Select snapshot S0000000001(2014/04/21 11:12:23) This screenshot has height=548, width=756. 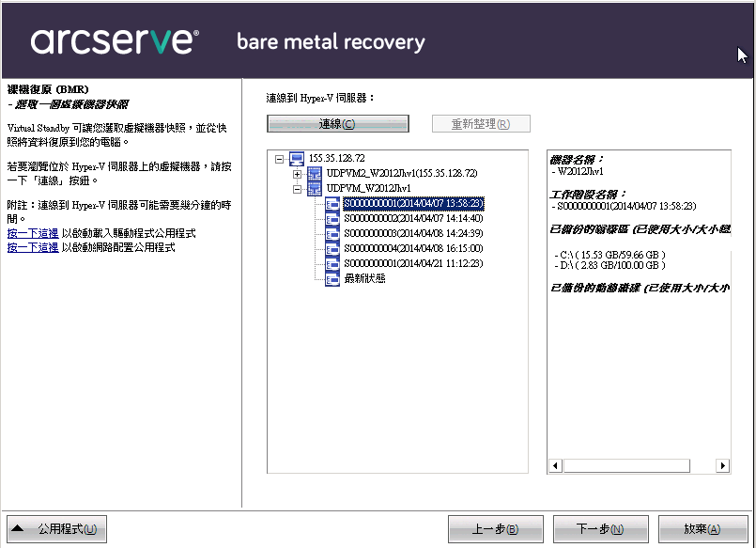(413, 263)
